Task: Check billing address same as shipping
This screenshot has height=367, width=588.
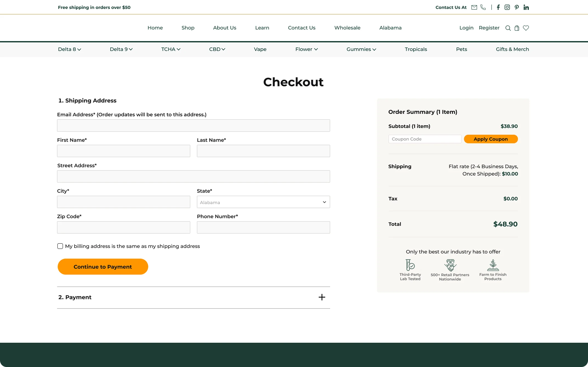Action: click(x=60, y=246)
